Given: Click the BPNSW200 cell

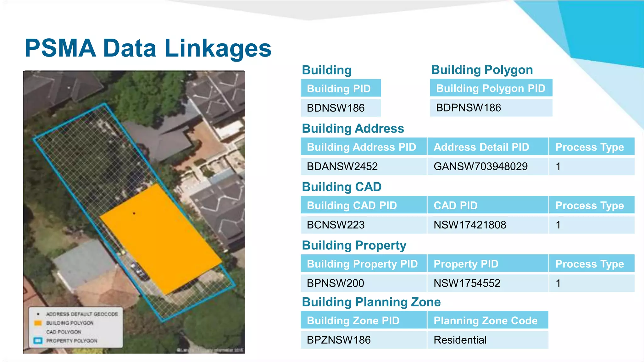Looking at the screenshot, I should pyautogui.click(x=364, y=283).
